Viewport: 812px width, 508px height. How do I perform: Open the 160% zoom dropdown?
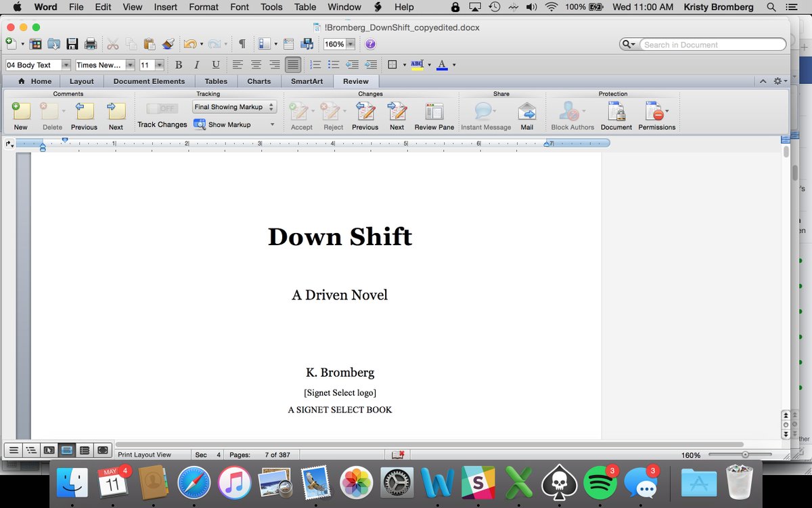click(351, 44)
